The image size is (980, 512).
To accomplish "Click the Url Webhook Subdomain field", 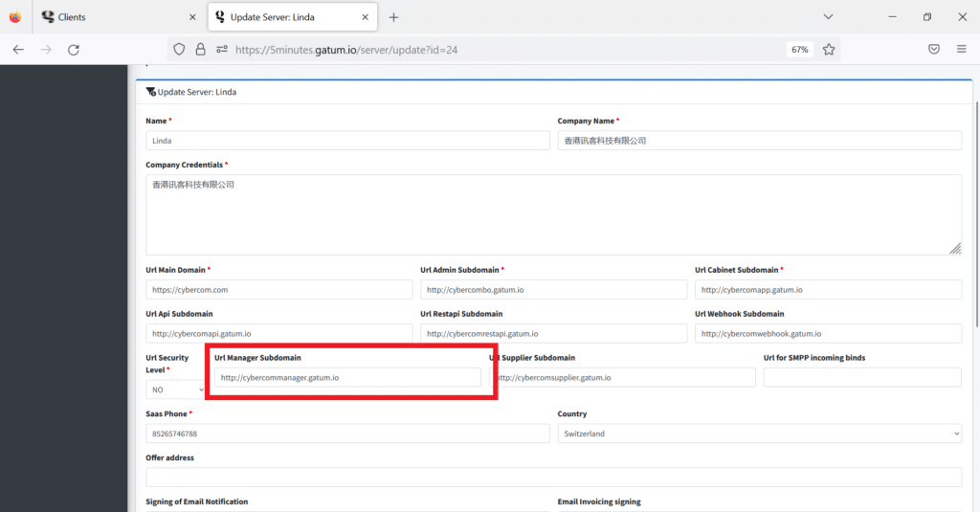I will click(828, 333).
